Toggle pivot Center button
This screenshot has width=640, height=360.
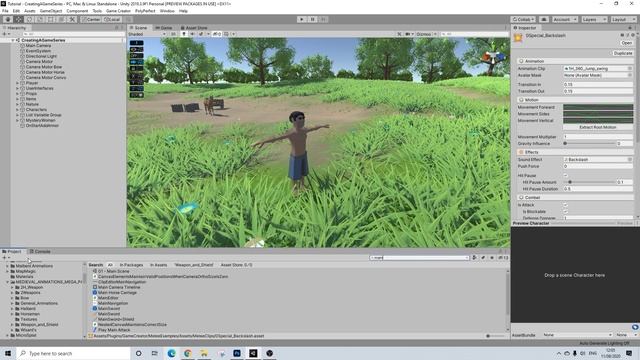pyautogui.click(x=91, y=19)
